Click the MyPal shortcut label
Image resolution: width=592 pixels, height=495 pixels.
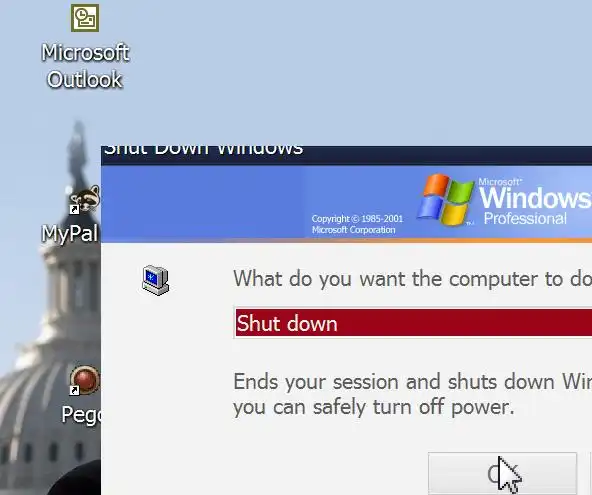(x=70, y=233)
